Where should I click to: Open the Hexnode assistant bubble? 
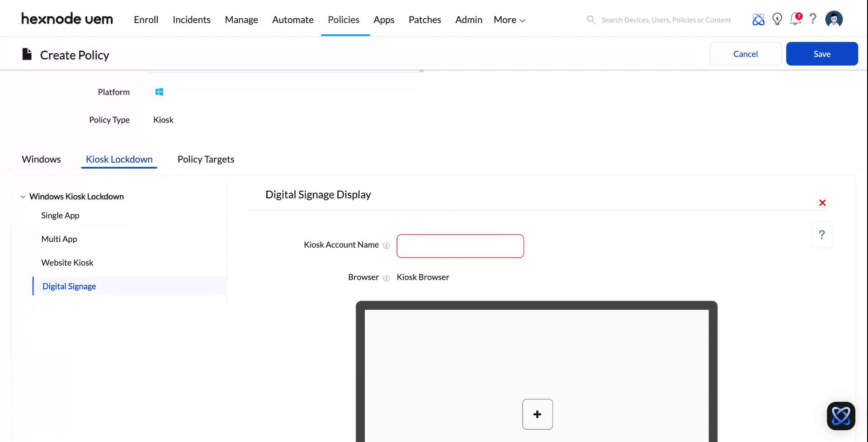[841, 415]
